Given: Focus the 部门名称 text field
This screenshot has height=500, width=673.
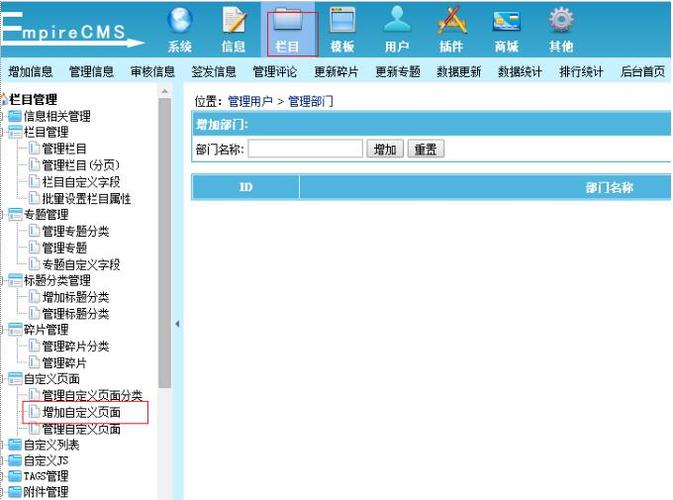Looking at the screenshot, I should [305, 149].
